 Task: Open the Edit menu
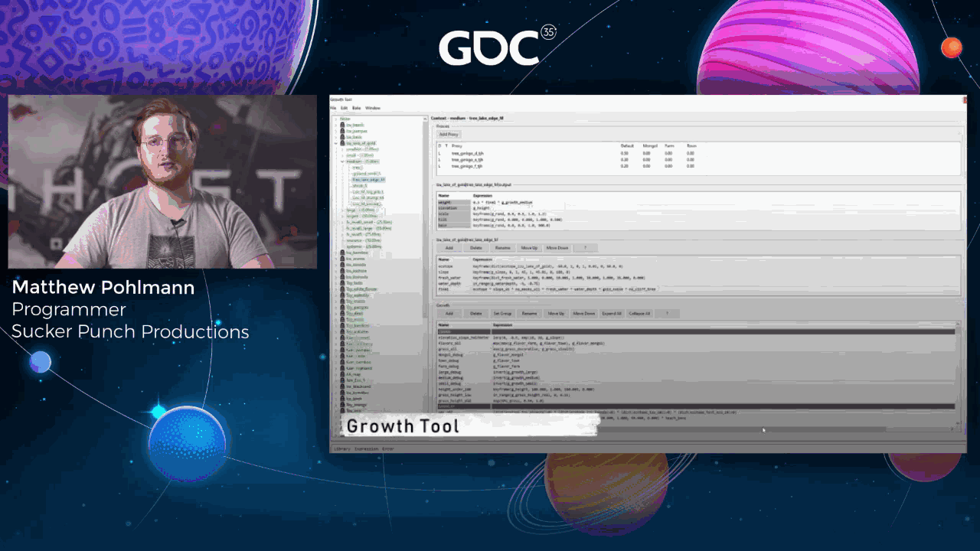[x=344, y=108]
